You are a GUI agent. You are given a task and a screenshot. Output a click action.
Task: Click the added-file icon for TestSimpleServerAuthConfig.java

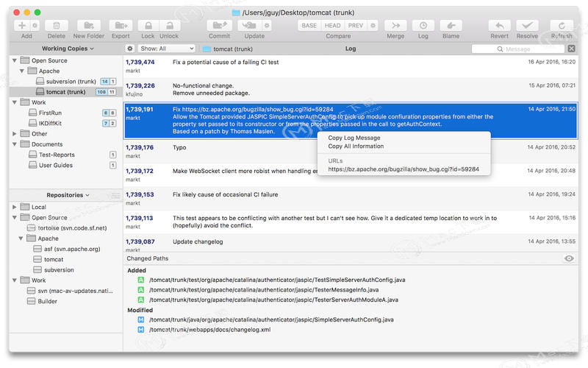point(141,280)
